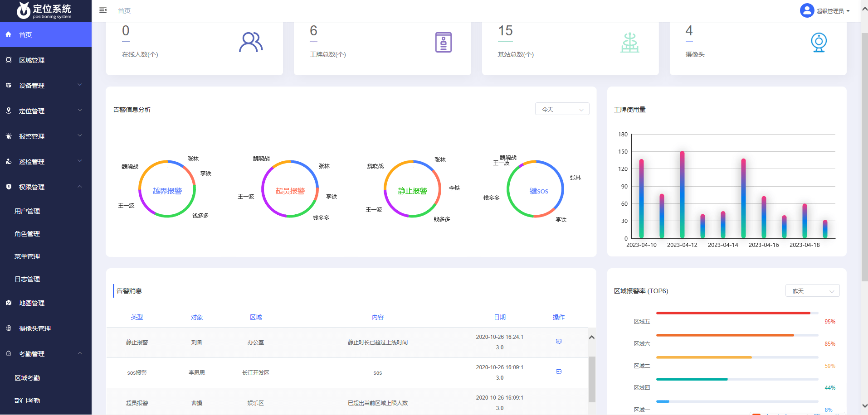This screenshot has height=415, width=868.
Task: Expand the 巡检管理 menu chevron
Action: pos(80,161)
